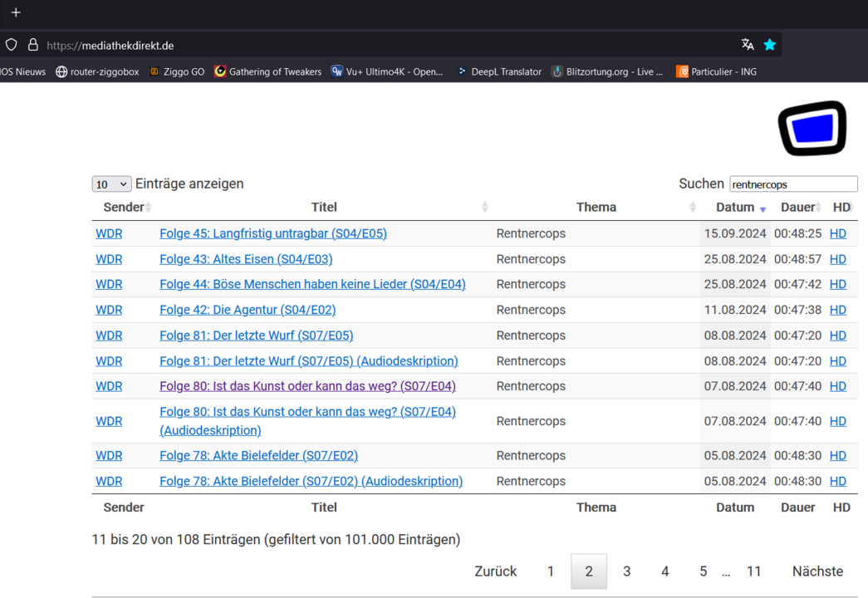The image size is (868, 598).
Task: Go to page 3 of results
Action: pos(627,571)
